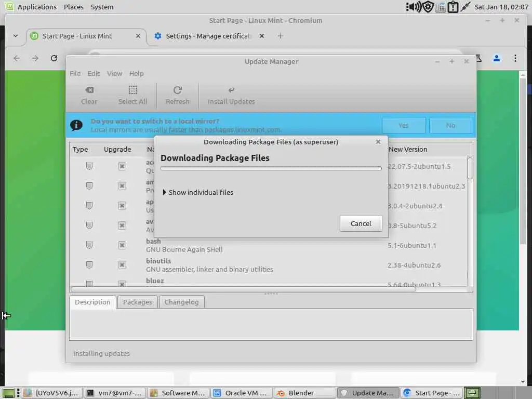This screenshot has width=532, height=399.
Task: Click No in the mirror banner
Action: [451, 126]
